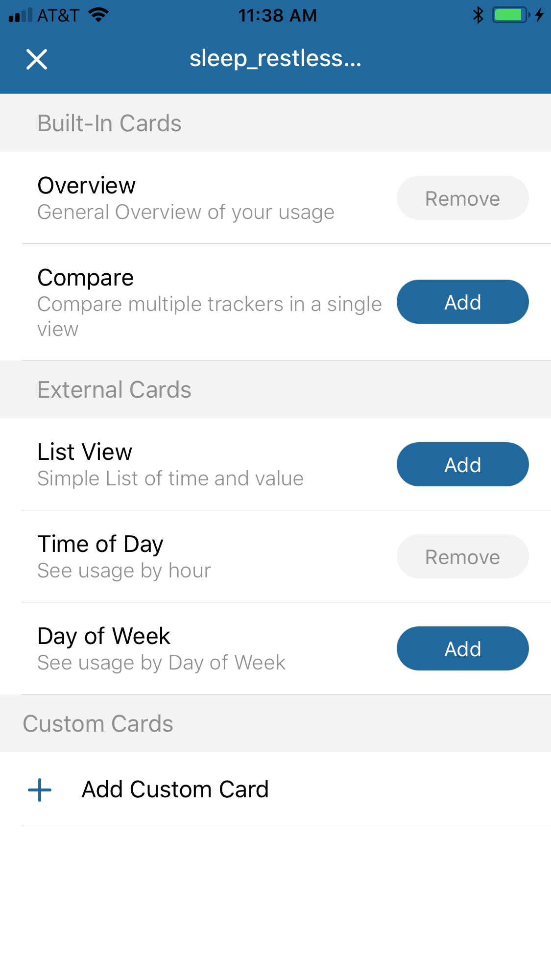Select the Bluetooth icon in the status bar
Screen dimensions: 551x980
click(477, 15)
